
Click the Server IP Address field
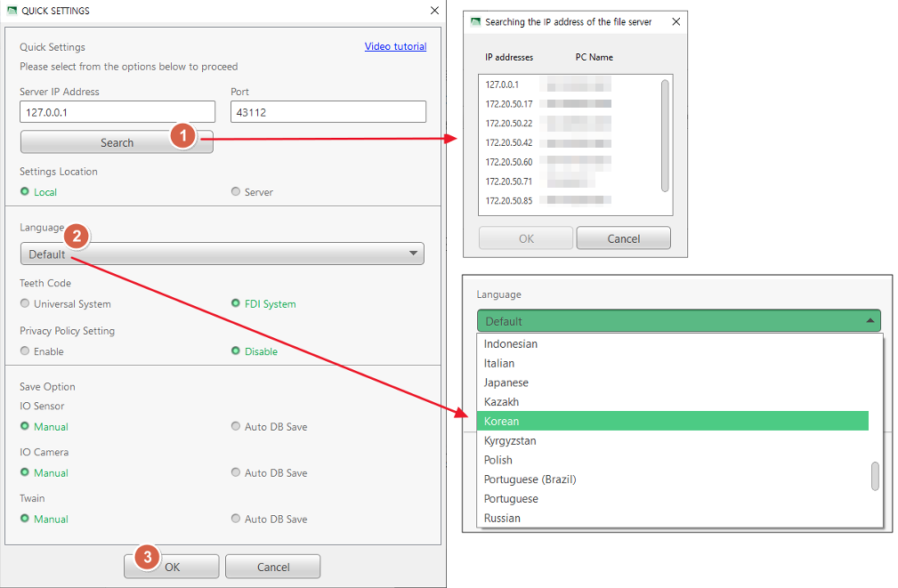point(117,112)
